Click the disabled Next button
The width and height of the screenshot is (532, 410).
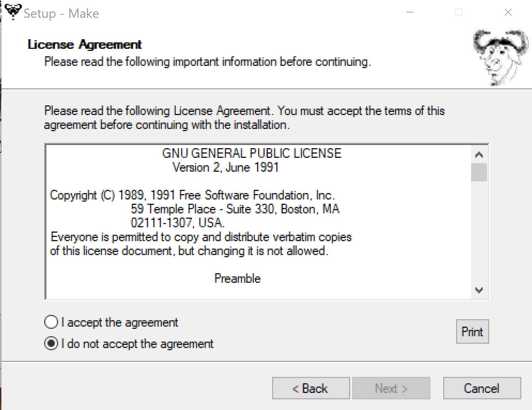[x=391, y=388]
